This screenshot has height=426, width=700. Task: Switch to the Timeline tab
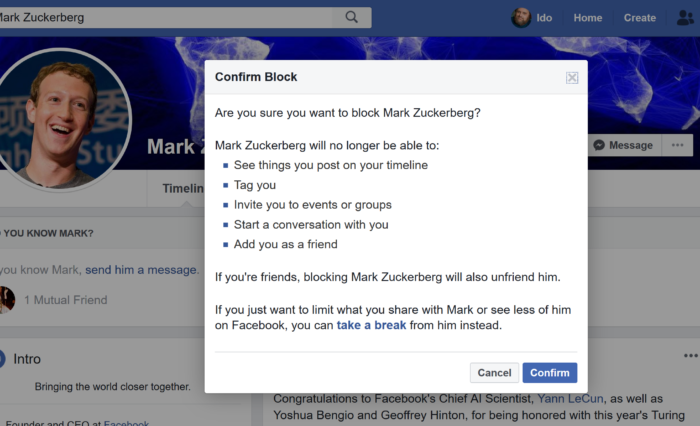[183, 188]
